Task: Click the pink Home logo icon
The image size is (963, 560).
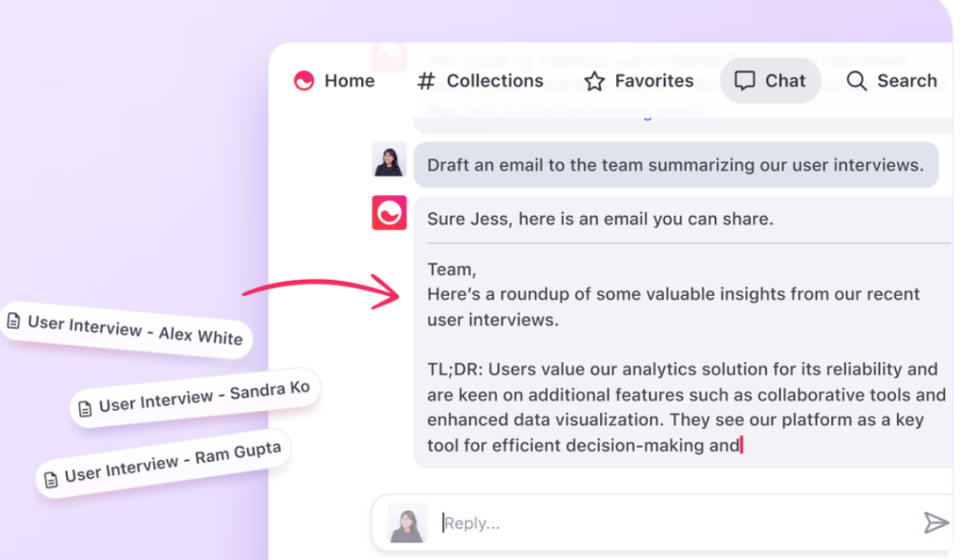Action: point(304,81)
